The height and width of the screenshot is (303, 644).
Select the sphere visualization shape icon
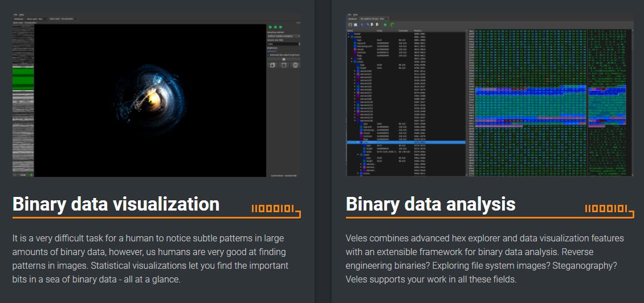coord(295,65)
